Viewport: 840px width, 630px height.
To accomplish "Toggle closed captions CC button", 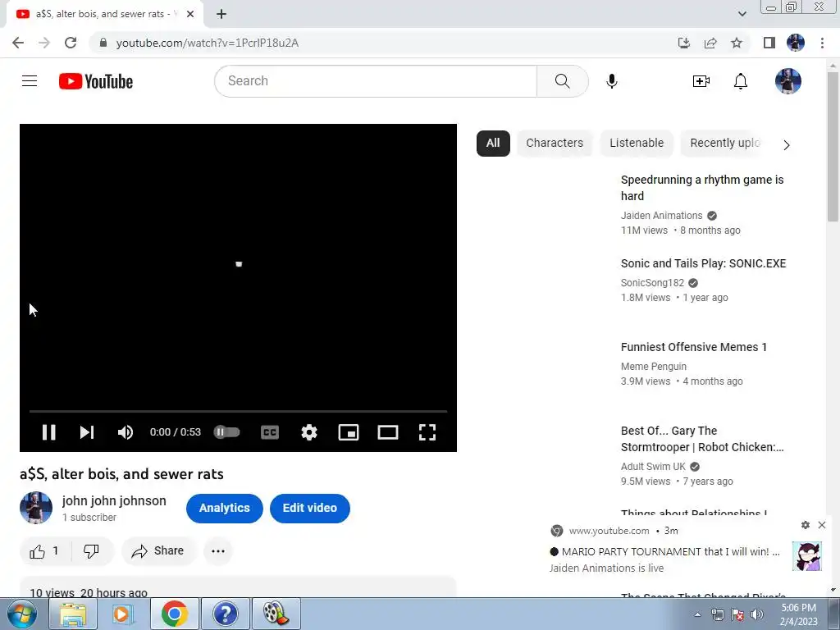I will click(269, 432).
